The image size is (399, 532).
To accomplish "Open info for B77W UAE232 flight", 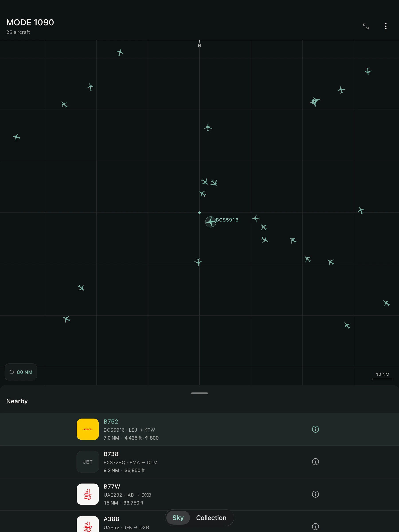I will coord(315,494).
